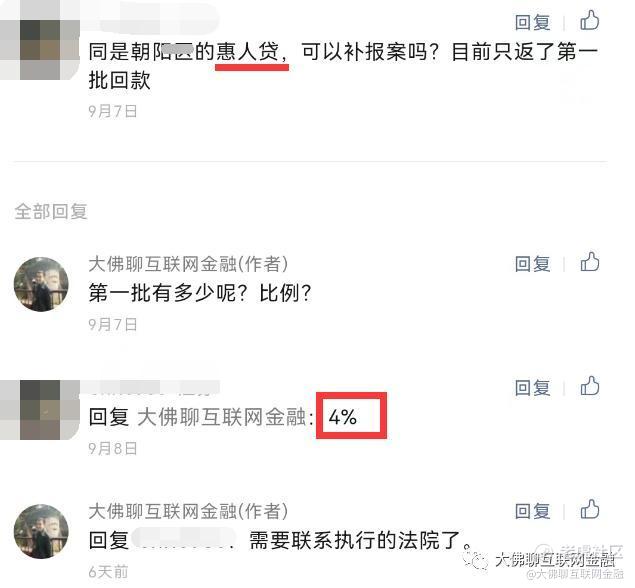Image resolution: width=635 pixels, height=588 pixels.
Task: Click 回复 beside the 需要联系执行的法院了 comment
Action: tap(532, 511)
